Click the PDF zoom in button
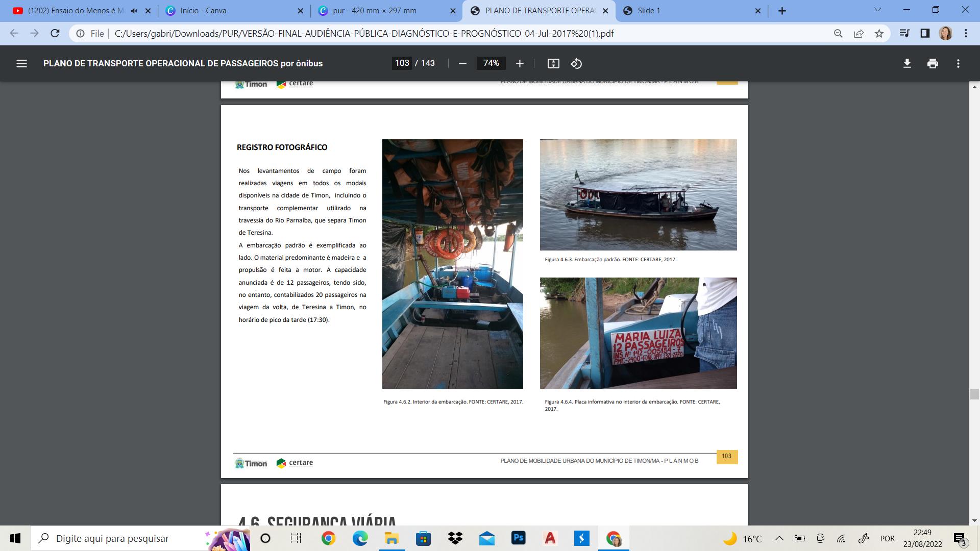 pyautogui.click(x=520, y=64)
